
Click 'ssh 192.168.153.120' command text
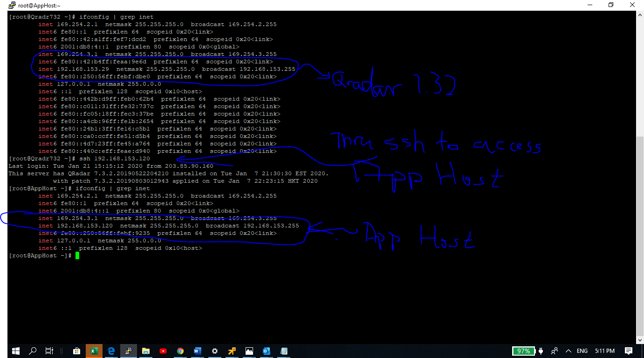(115, 158)
